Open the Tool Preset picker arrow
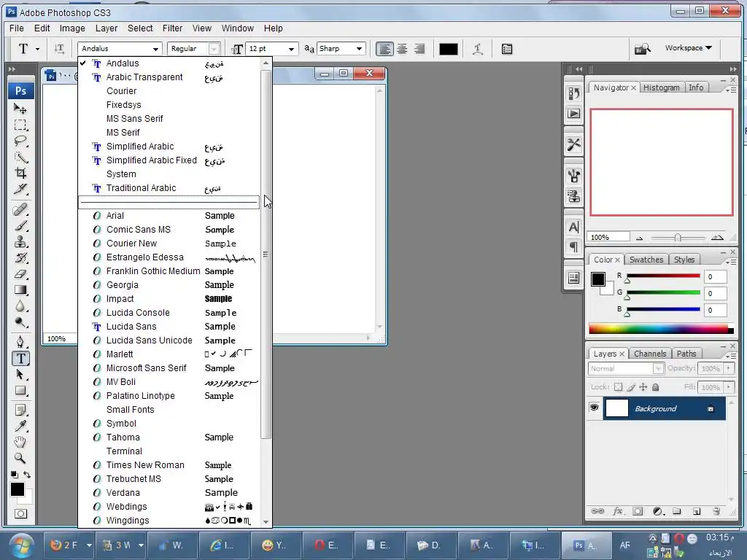 [38, 49]
